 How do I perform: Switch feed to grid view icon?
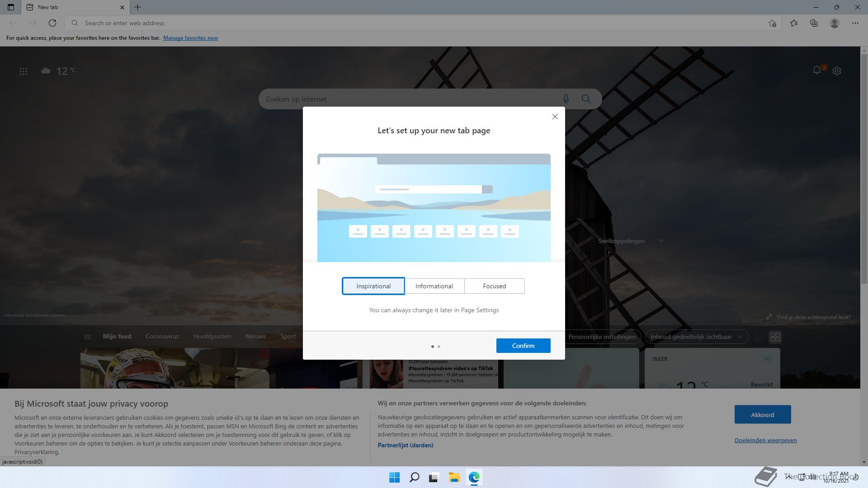click(775, 337)
